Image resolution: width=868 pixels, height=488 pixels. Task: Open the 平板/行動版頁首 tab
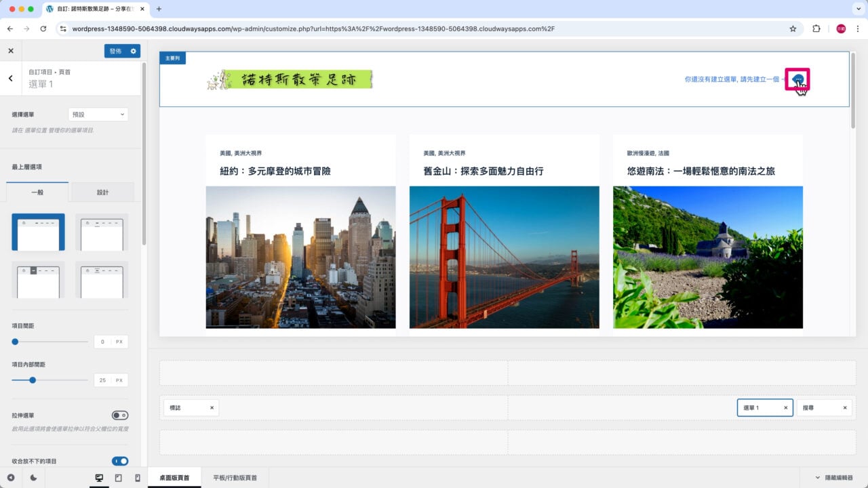click(235, 478)
